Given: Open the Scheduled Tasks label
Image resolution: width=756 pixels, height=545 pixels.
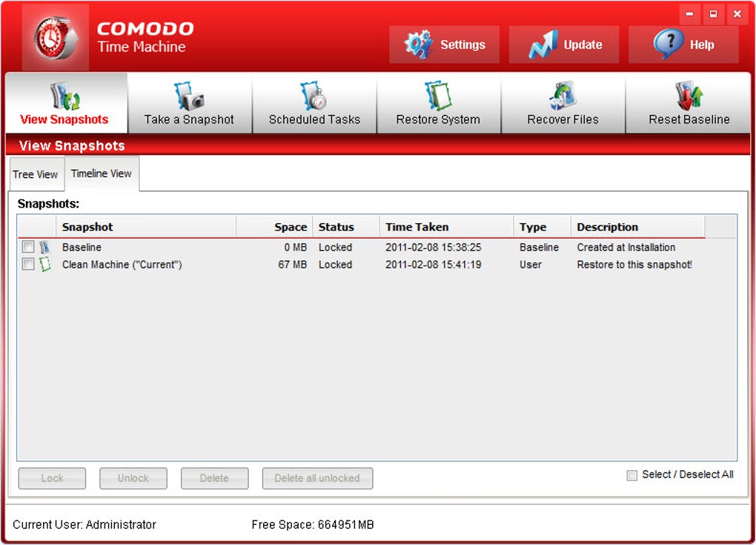Looking at the screenshot, I should click(314, 119).
